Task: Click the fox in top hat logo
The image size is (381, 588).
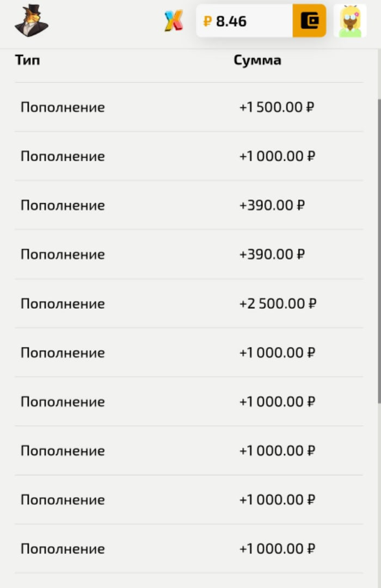Action: coord(32,20)
